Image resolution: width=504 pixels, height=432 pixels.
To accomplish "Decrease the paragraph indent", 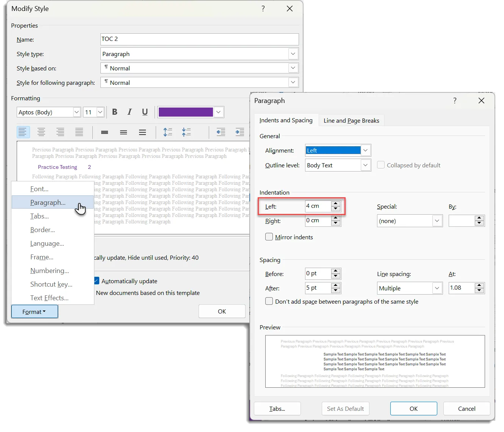I will (x=221, y=132).
